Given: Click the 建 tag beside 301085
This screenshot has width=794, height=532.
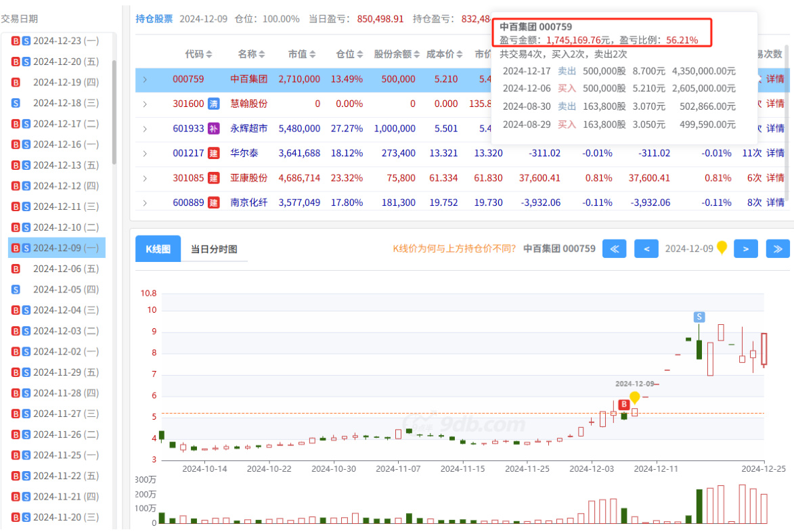Looking at the screenshot, I should click(214, 177).
